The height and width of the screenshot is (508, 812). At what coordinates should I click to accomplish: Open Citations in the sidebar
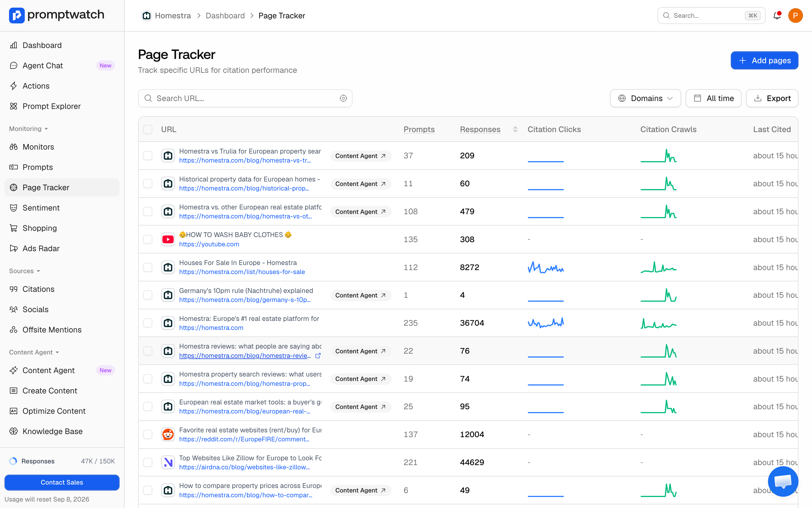62,289
